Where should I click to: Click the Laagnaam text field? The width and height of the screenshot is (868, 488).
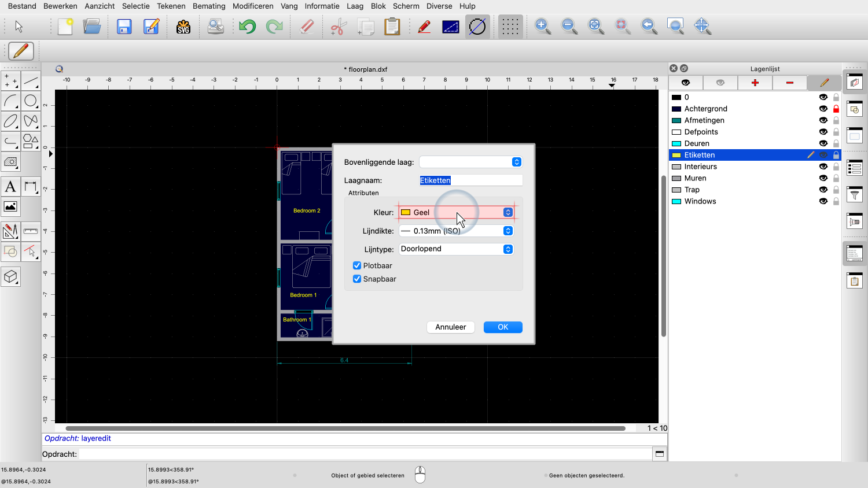click(470, 180)
